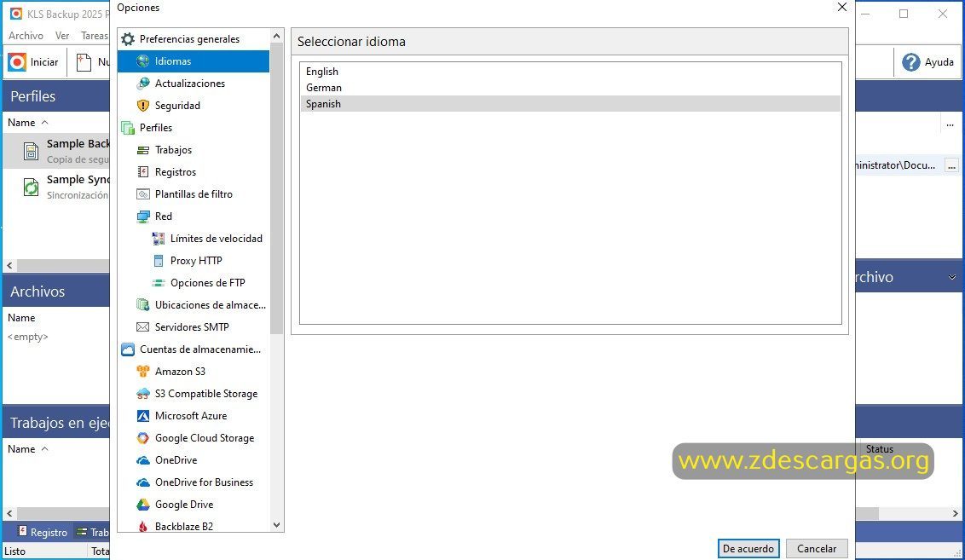Screen dimensions: 965x560
Task: Open the Seguridad settings page
Action: (177, 106)
